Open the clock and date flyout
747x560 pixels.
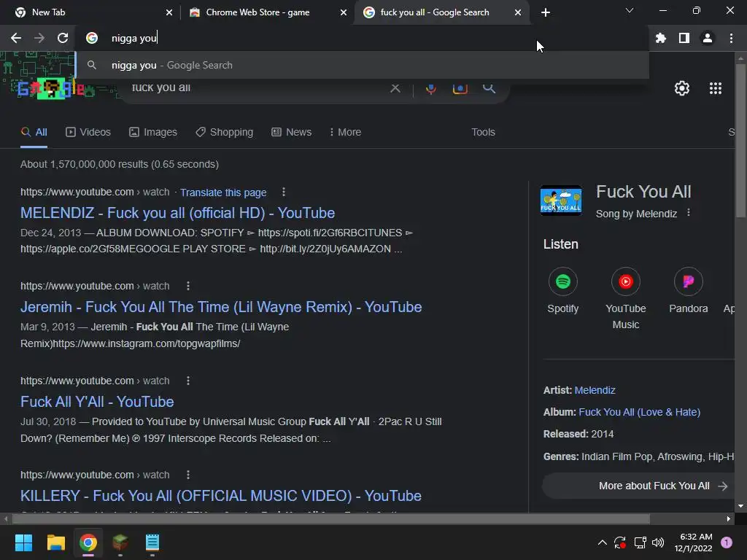coord(693,542)
